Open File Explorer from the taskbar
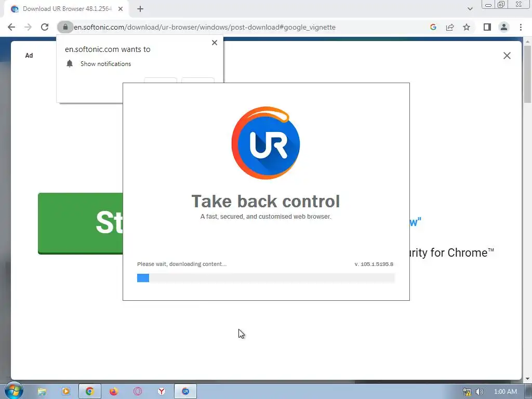The width and height of the screenshot is (532, 399). [x=42, y=392]
